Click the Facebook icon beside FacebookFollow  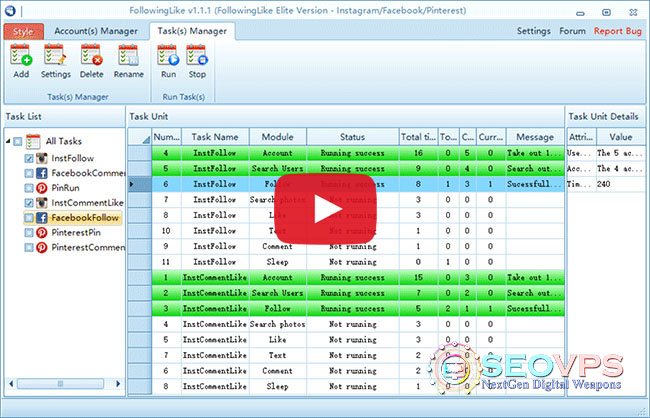pos(41,218)
